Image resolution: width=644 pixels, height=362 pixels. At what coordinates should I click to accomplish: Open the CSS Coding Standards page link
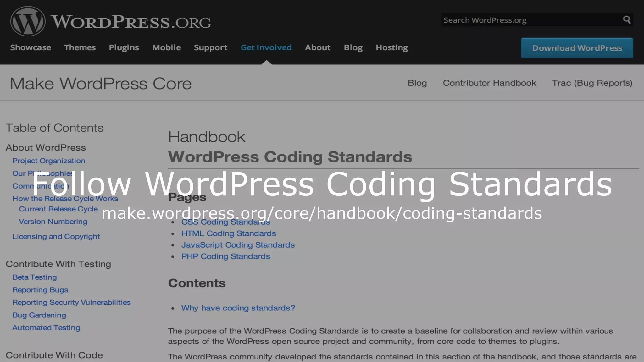pyautogui.click(x=226, y=222)
